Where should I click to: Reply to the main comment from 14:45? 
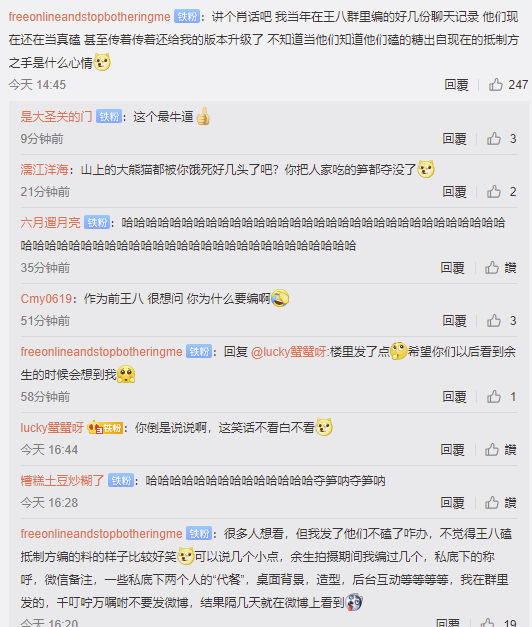click(456, 85)
